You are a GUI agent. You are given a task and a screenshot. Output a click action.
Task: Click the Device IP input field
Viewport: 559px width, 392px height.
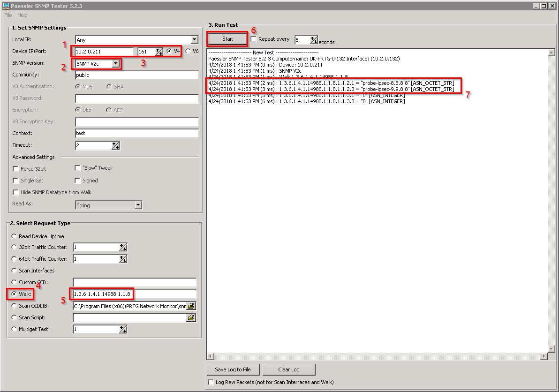[104, 52]
